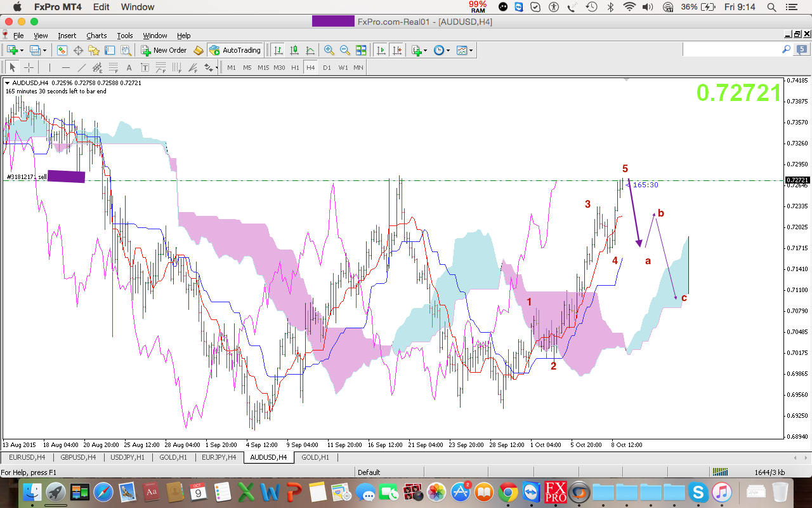812x508 pixels.
Task: Click the Zoom Out magnifier icon
Action: (344, 50)
